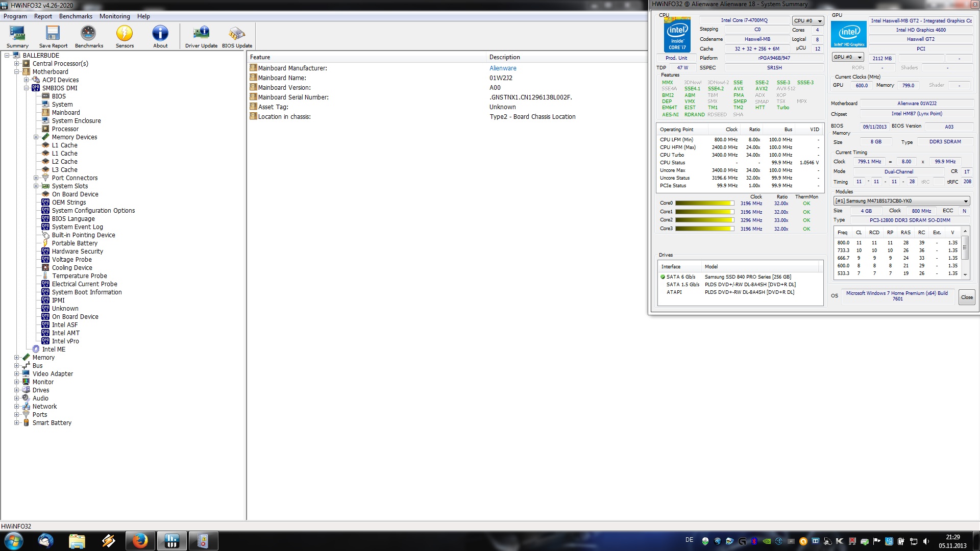Click the Portable Battery icon in tree
This screenshot has height=551, width=980.
click(45, 243)
